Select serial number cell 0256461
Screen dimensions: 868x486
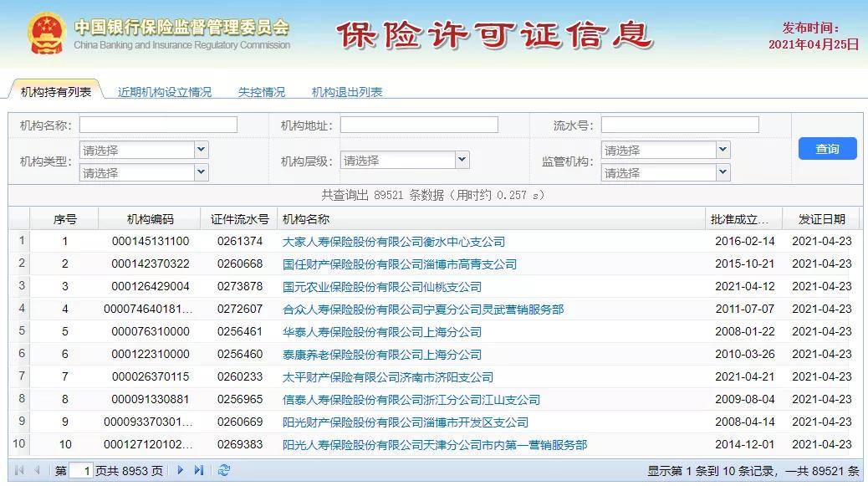tap(240, 331)
